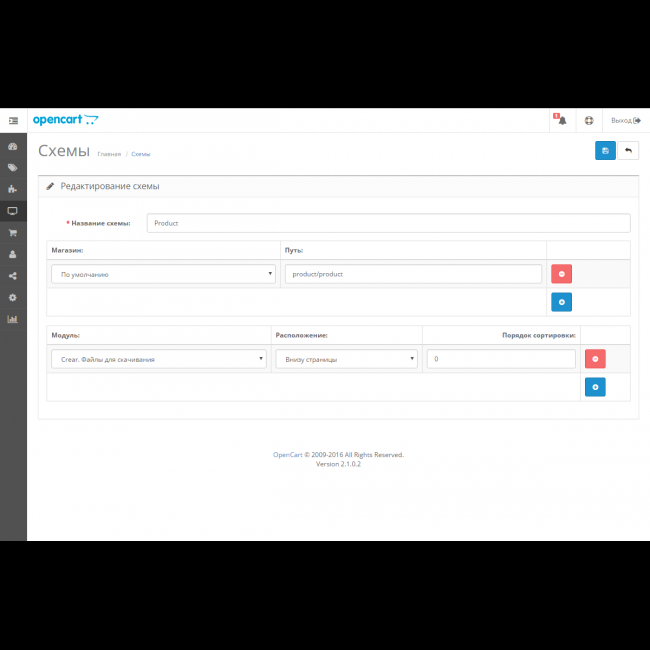Open the Marketing share icon in sidebar

[x=13, y=276]
